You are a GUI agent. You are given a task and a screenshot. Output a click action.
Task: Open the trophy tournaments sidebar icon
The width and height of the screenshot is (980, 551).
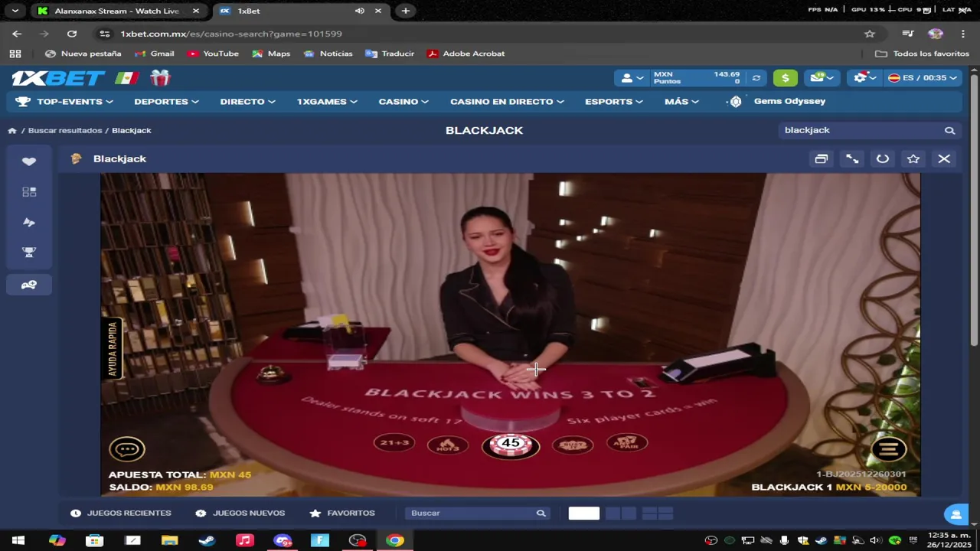(29, 253)
